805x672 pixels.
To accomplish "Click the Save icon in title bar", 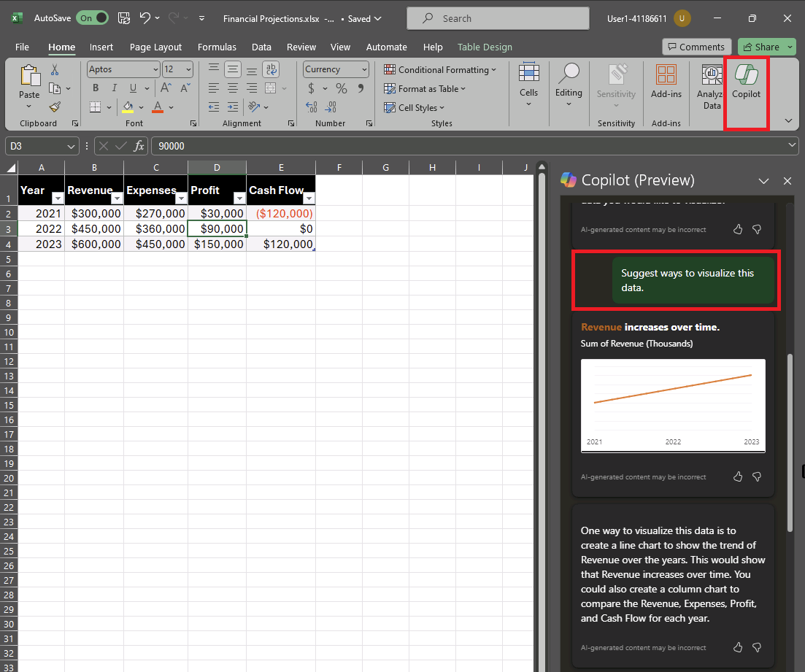I will 124,18.
